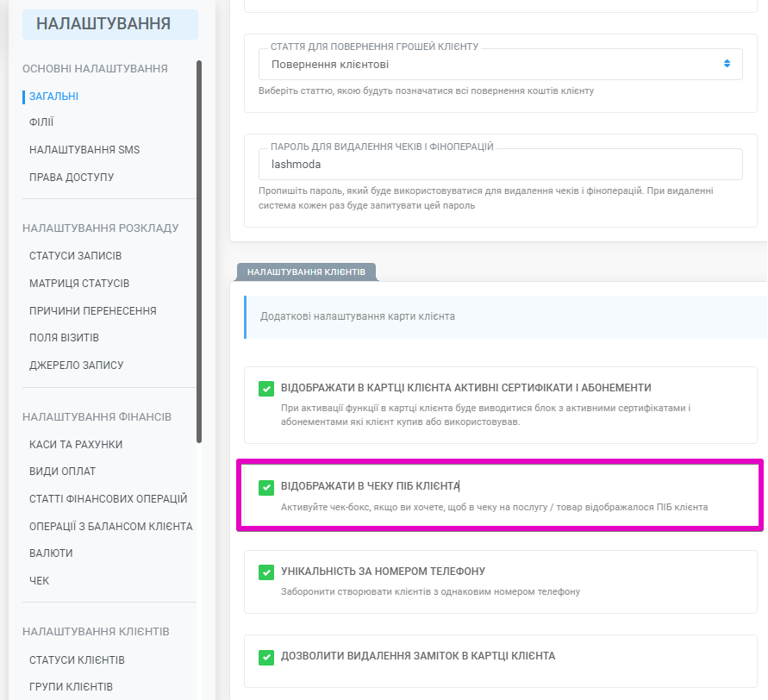The image size is (768, 700).
Task: Open 'ЗАГАЛЬНІ' settings section
Action: tap(54, 97)
